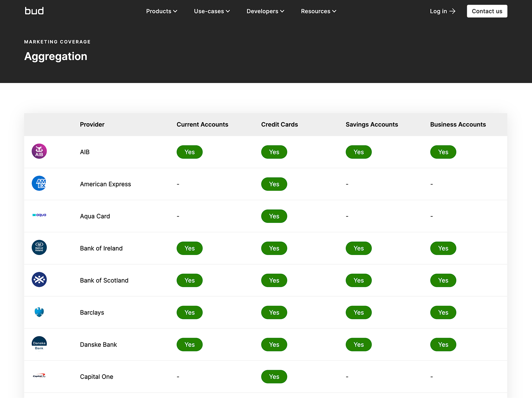Image resolution: width=532 pixels, height=418 pixels.
Task: Select the Bank of Ireland name
Action: [x=101, y=248]
